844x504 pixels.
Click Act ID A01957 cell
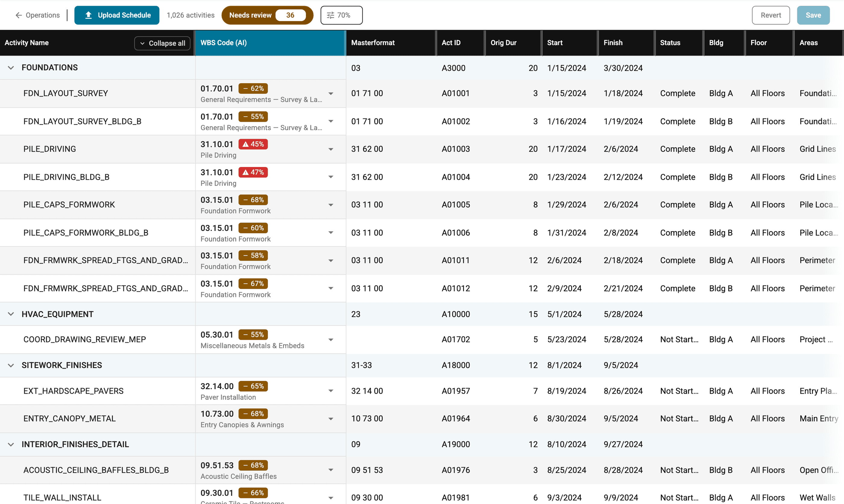456,391
